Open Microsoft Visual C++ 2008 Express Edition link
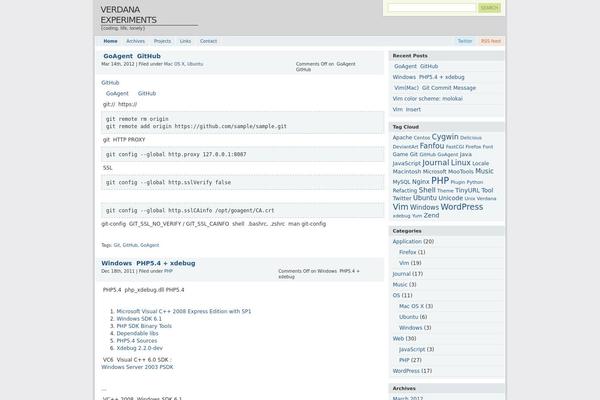This screenshot has height=400, width=600. coord(184,312)
